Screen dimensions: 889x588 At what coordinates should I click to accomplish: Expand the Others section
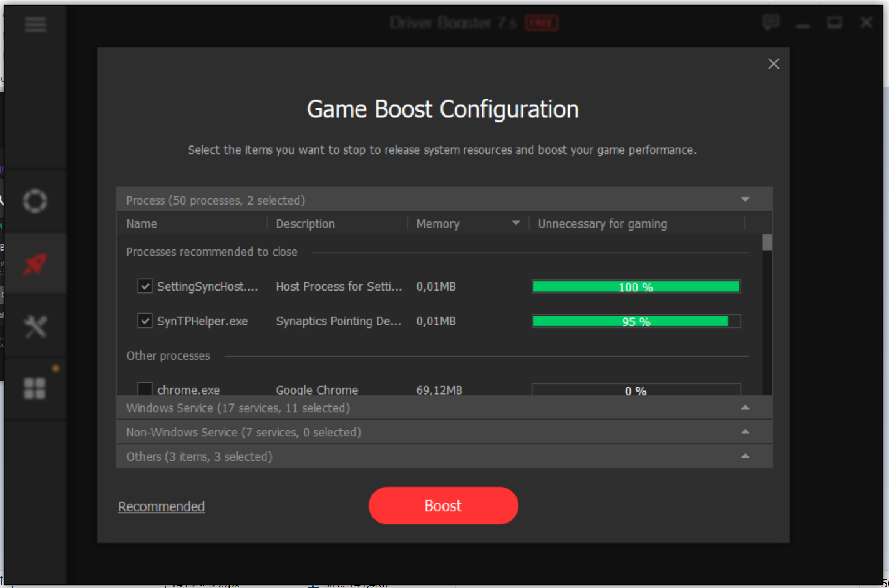coord(745,456)
